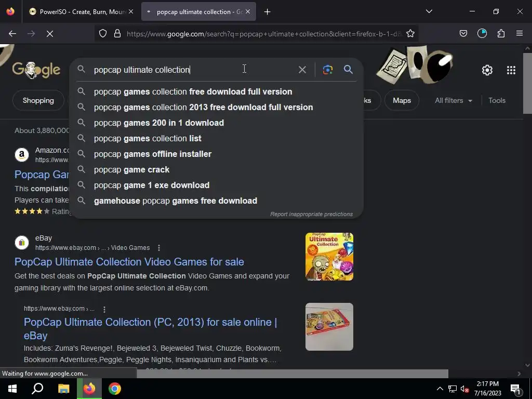Open the Amazon 'Popcap Gar...' result title
Screen dimensions: 532x399
tap(42, 175)
